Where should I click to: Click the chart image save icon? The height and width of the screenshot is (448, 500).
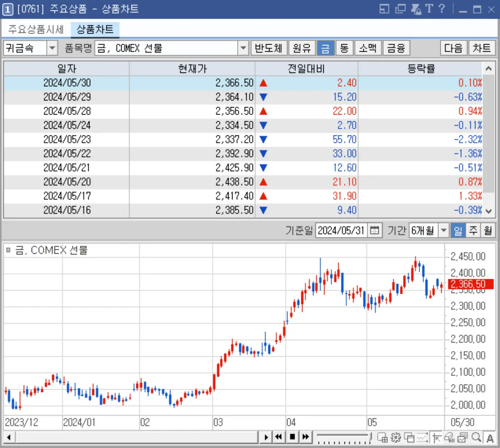(x=462, y=437)
